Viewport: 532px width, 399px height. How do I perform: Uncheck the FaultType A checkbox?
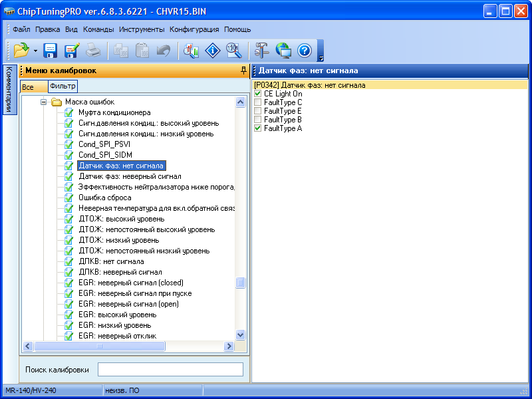tap(258, 128)
